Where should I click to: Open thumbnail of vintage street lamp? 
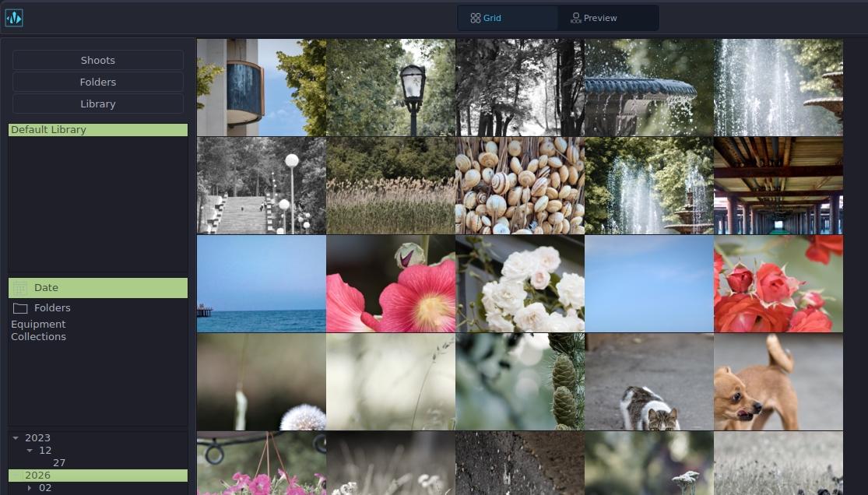coord(391,87)
